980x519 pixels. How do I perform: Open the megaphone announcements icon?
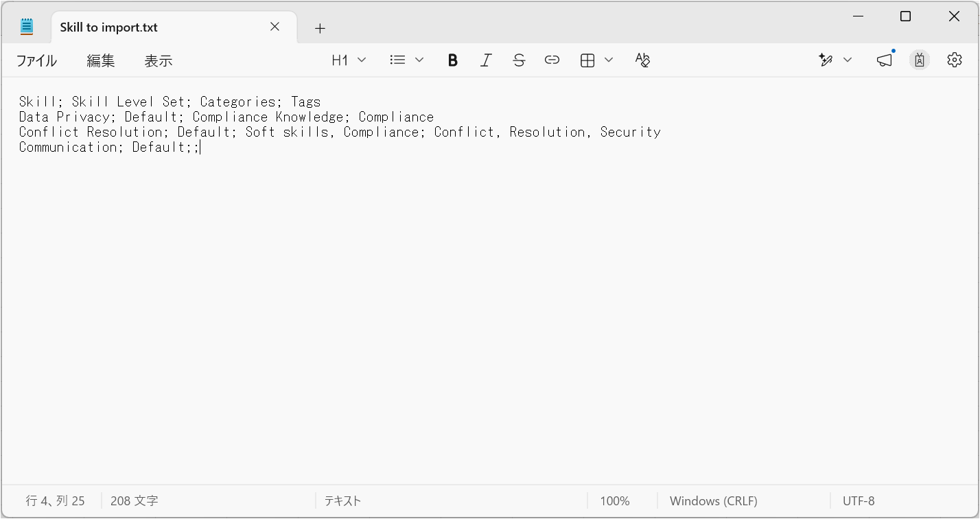click(885, 60)
